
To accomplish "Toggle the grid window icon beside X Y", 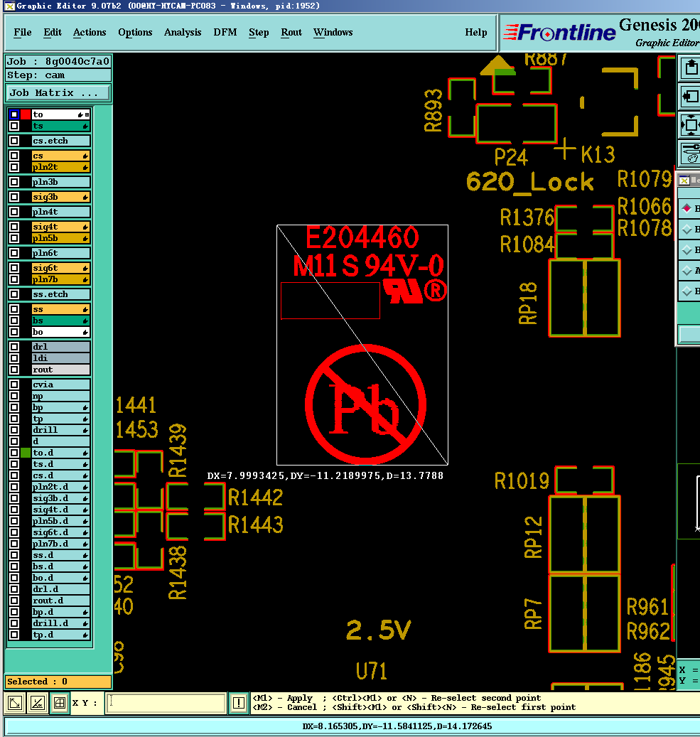I will (60, 703).
